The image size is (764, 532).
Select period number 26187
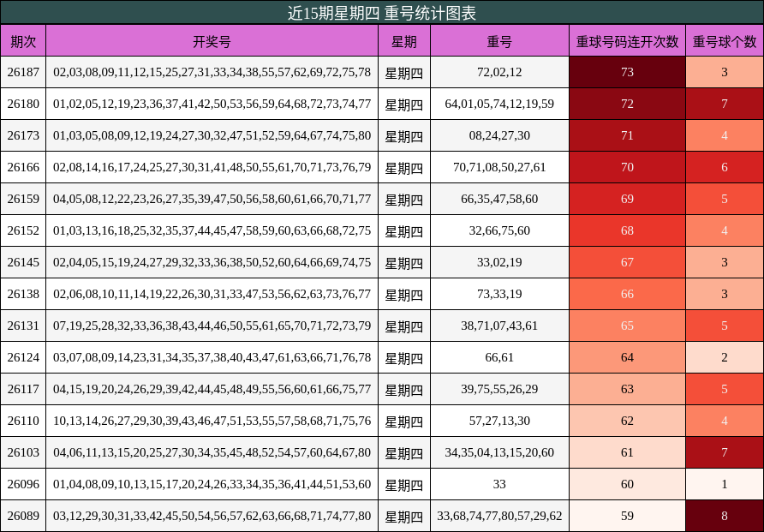[x=23, y=72]
